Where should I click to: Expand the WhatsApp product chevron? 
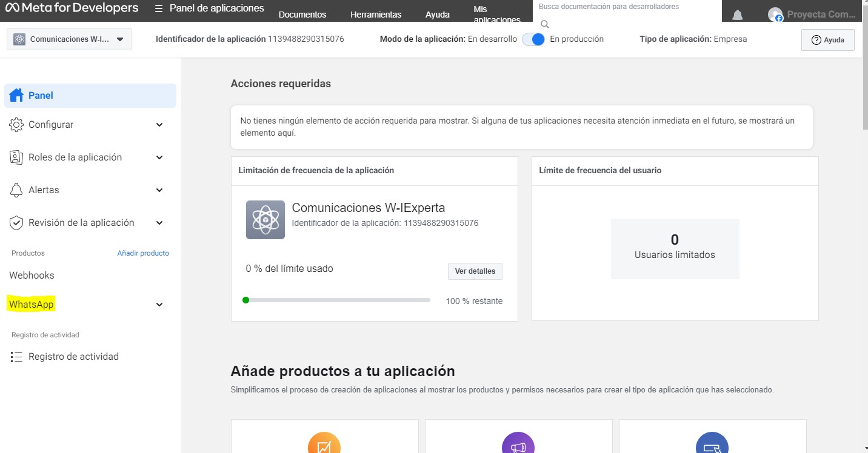159,305
